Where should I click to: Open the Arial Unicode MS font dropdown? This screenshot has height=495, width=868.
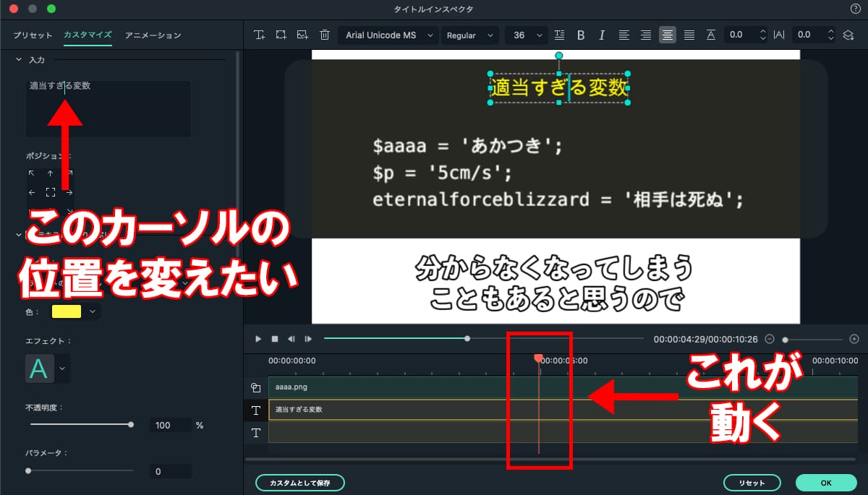[388, 35]
